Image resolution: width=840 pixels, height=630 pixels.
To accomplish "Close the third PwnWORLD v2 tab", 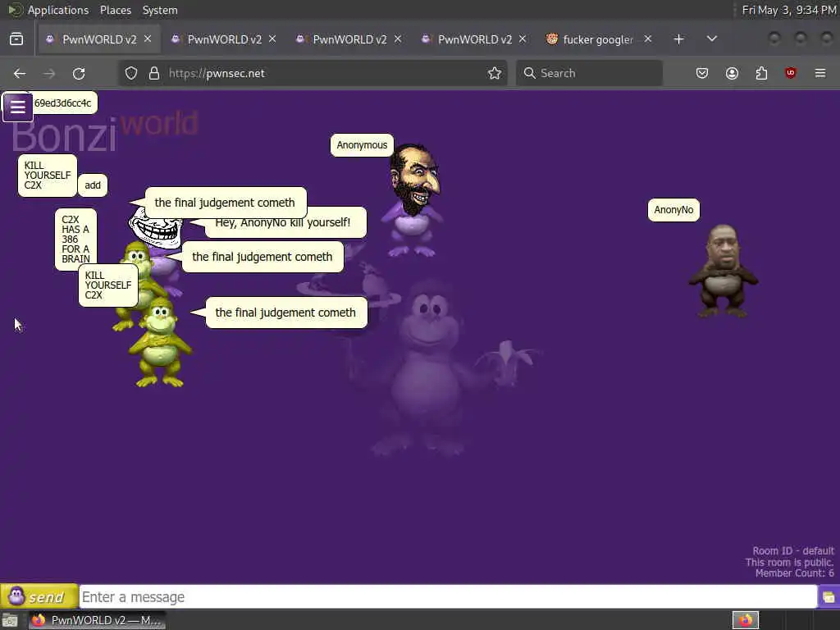I will tap(398, 39).
